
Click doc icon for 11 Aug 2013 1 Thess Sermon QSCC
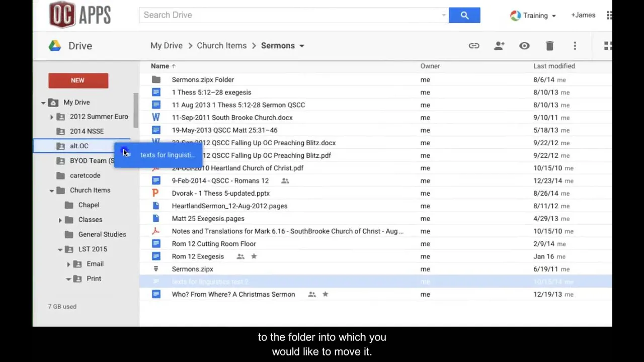(156, 105)
